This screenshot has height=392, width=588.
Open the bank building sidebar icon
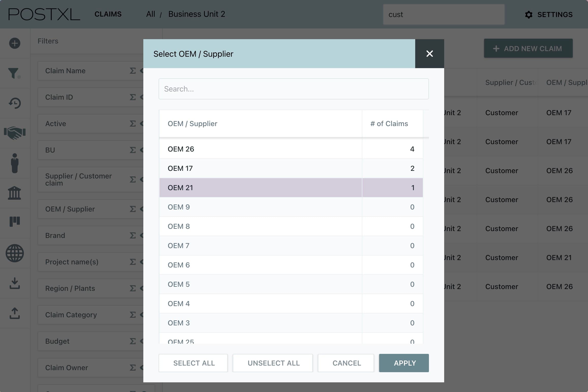coord(14,193)
